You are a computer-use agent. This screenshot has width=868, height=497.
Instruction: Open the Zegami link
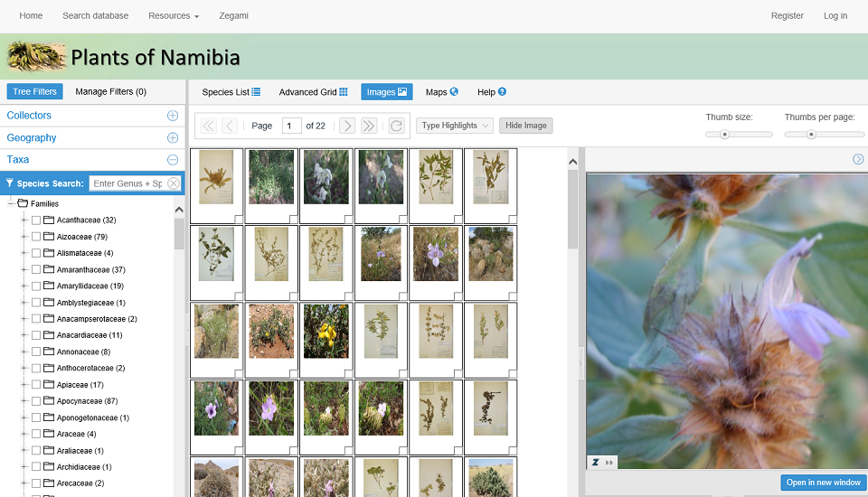click(x=233, y=15)
